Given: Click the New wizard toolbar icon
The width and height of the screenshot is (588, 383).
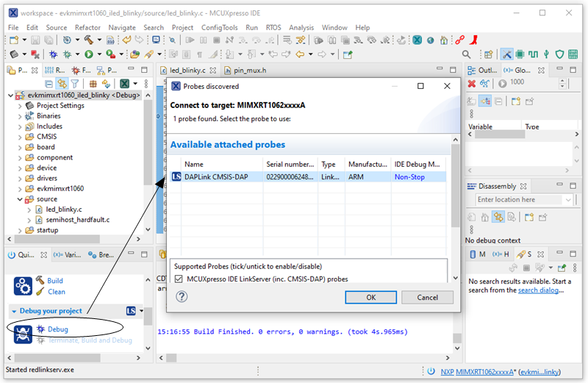Looking at the screenshot, I should click(14, 40).
